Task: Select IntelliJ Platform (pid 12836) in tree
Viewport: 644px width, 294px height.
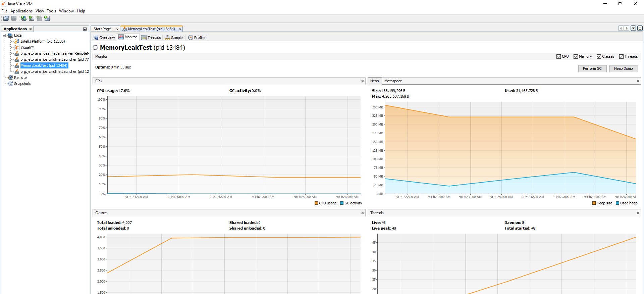Action: click(43, 41)
